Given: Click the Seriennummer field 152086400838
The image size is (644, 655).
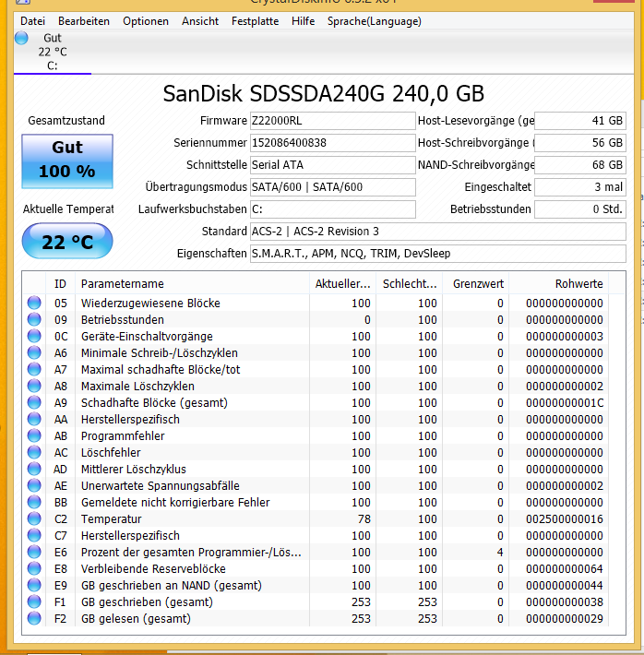Looking at the screenshot, I should tap(333, 143).
